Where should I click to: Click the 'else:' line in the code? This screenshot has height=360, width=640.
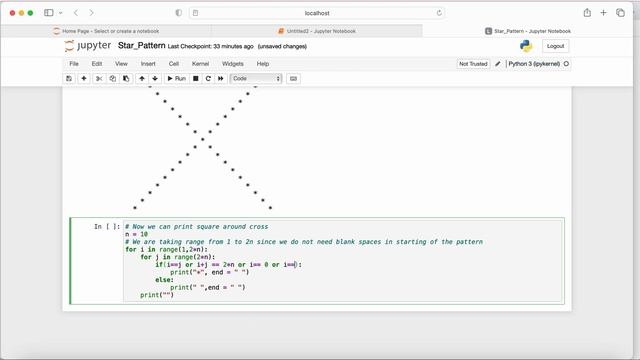(164, 280)
